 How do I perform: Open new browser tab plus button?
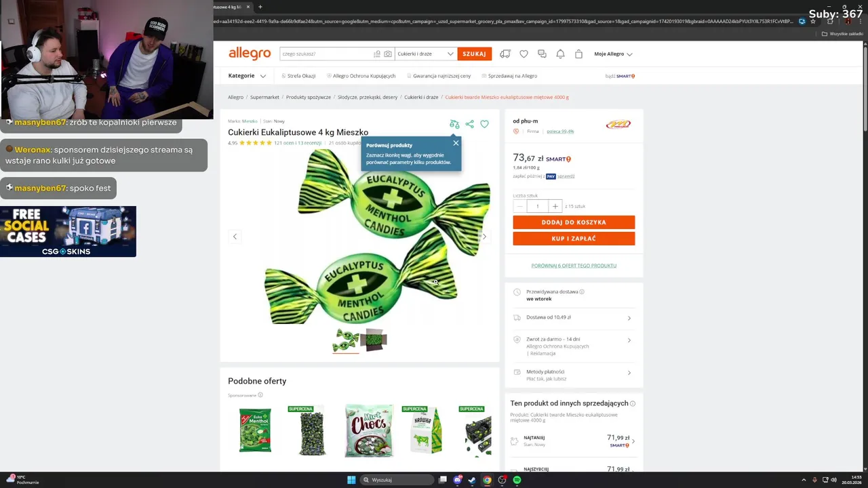click(x=260, y=7)
